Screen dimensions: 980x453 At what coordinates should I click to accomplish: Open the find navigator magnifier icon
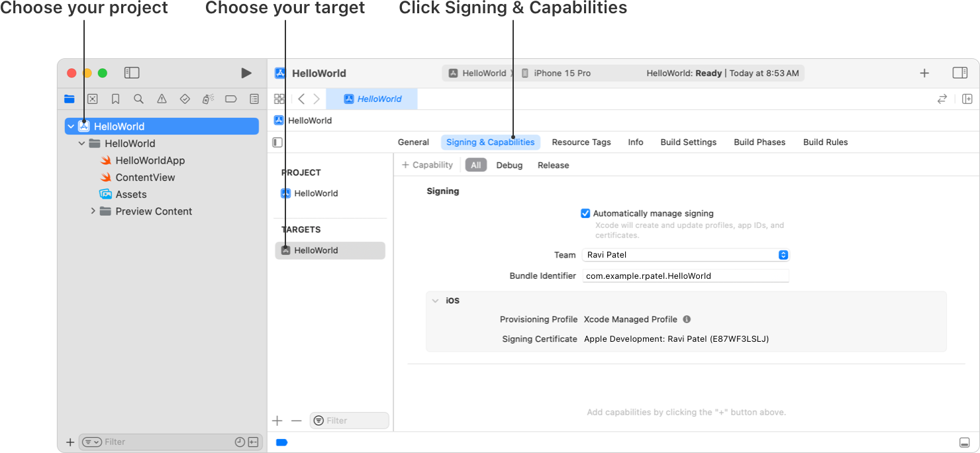click(x=138, y=99)
